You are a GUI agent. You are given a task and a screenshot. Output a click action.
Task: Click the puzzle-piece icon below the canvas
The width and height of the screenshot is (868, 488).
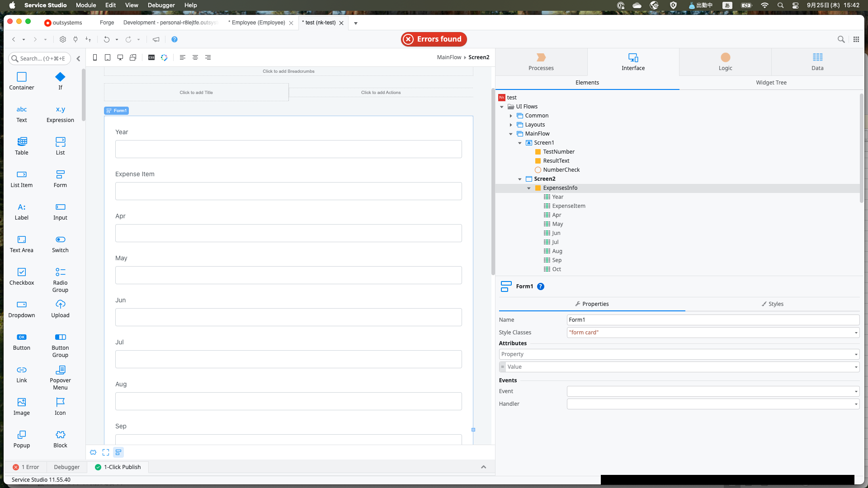93,452
